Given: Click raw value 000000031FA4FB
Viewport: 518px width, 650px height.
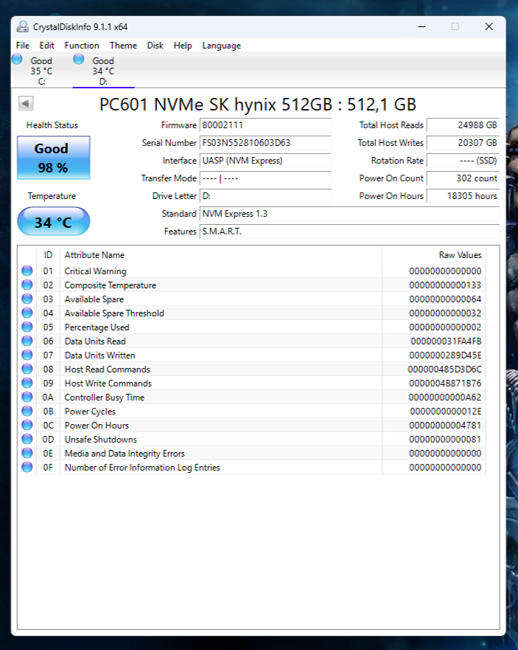Looking at the screenshot, I should (446, 341).
